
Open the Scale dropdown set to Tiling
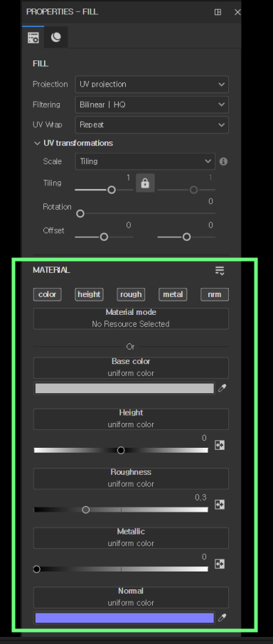145,161
